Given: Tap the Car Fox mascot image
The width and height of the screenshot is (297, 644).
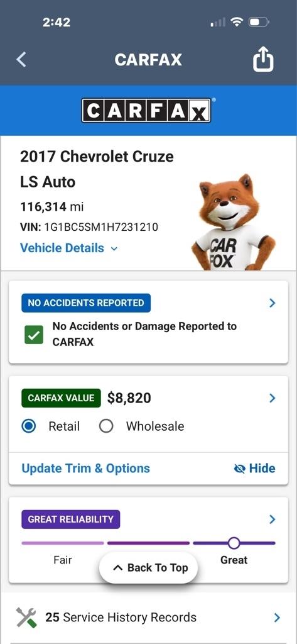Looking at the screenshot, I should (234, 222).
